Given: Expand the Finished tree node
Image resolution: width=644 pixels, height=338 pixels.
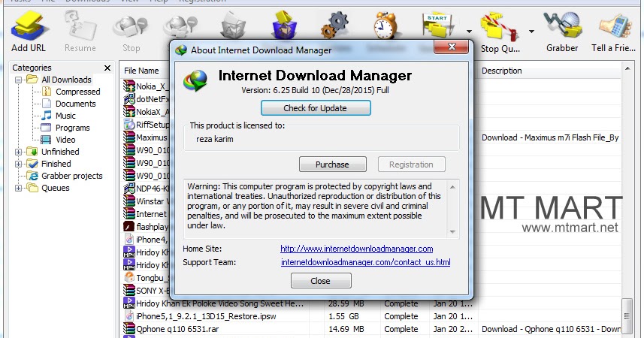Looking at the screenshot, I should (19, 164).
